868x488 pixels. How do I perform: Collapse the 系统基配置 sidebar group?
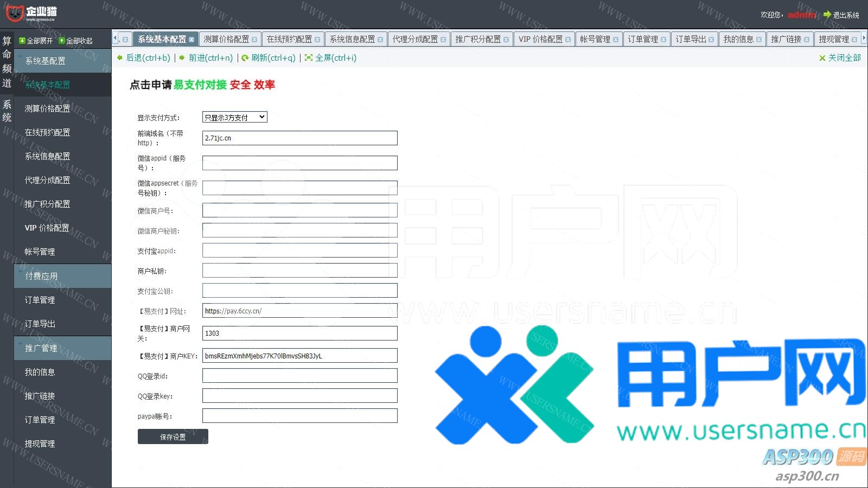coord(63,61)
